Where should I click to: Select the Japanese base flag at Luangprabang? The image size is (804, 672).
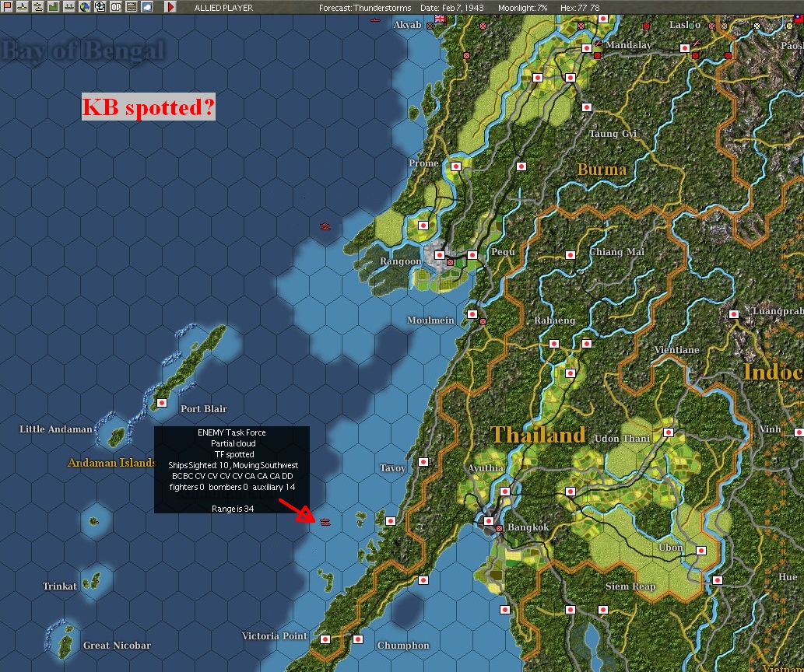tap(734, 314)
